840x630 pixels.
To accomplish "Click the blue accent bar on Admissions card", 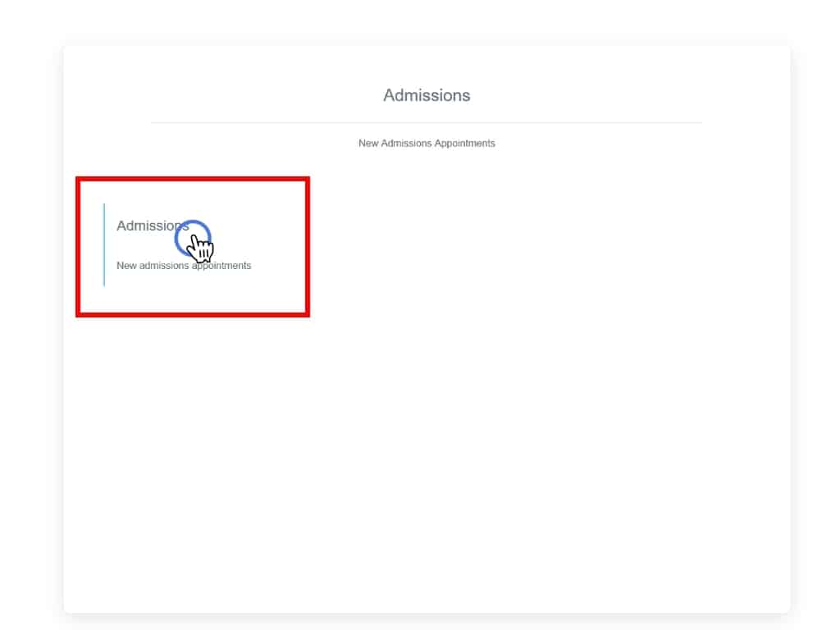I will [104, 244].
